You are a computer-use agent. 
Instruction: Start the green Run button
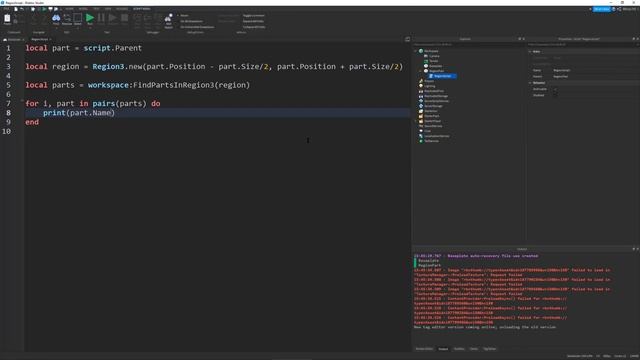click(x=90, y=19)
